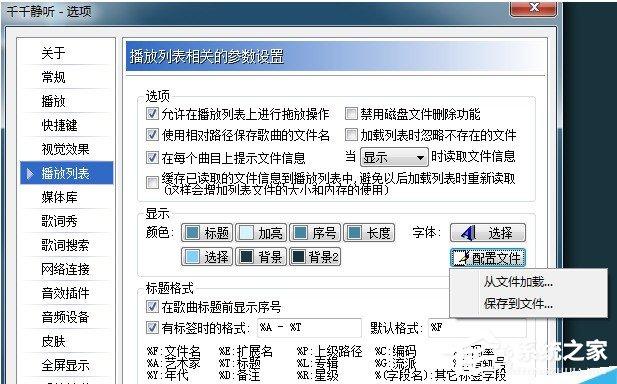The width and height of the screenshot is (617, 384).
Task: Open 歌词搜索 settings
Action: coord(65,245)
